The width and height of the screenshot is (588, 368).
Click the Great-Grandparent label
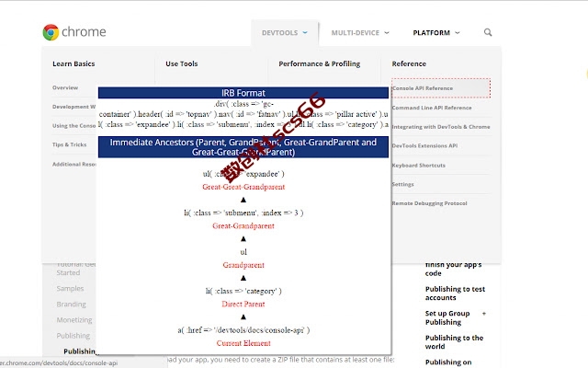[x=243, y=225]
